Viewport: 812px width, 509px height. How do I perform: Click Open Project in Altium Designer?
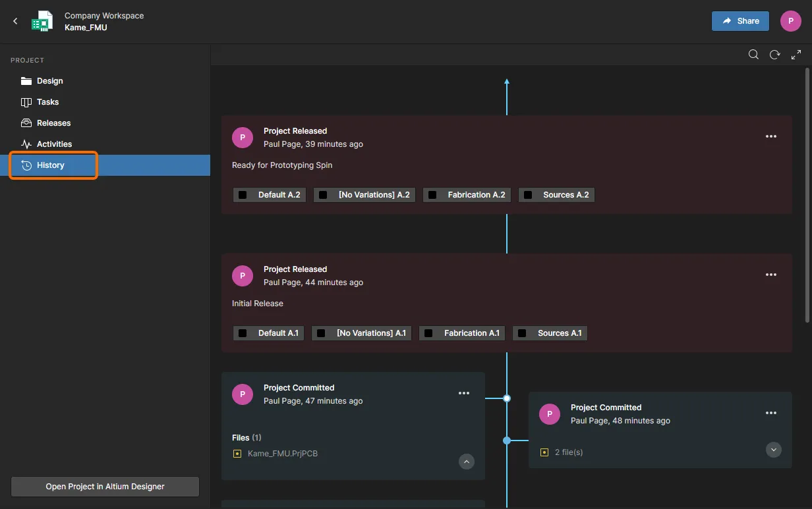[105, 487]
